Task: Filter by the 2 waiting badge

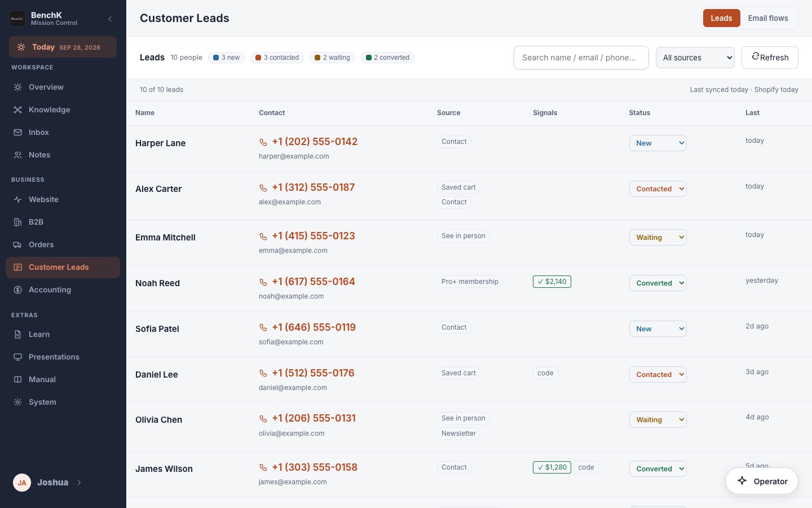Action: click(x=332, y=58)
